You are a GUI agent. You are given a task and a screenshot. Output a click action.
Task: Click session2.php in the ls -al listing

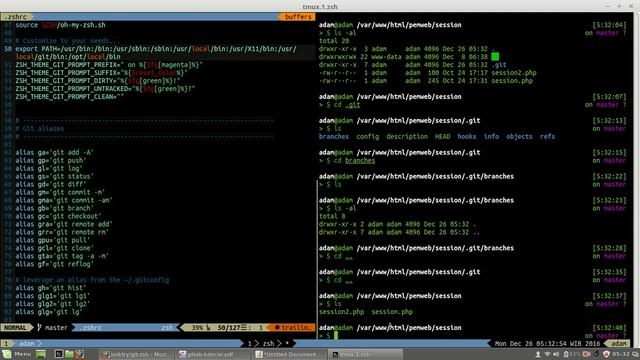pos(513,73)
